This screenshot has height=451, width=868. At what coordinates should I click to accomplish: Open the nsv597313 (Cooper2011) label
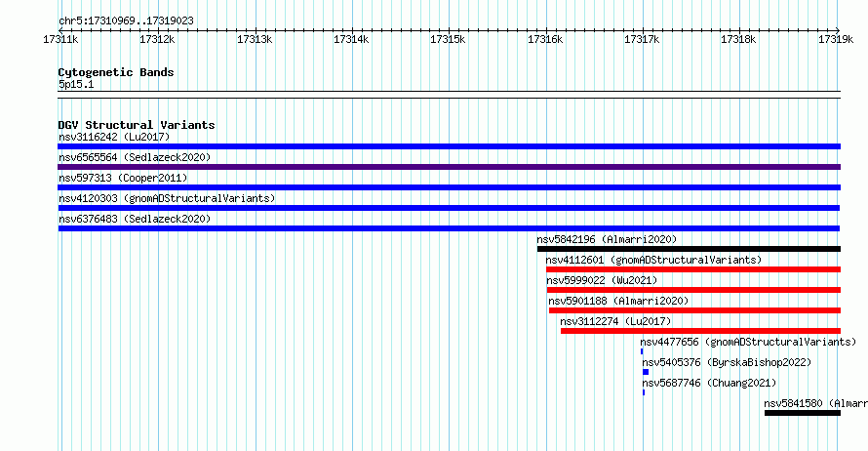point(123,178)
